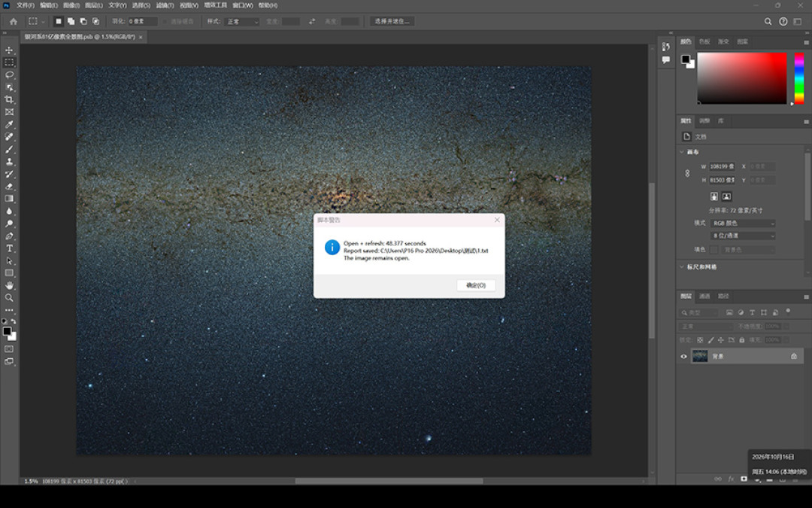This screenshot has height=508, width=812.
Task: Select the Eraser tool
Action: (x=9, y=187)
